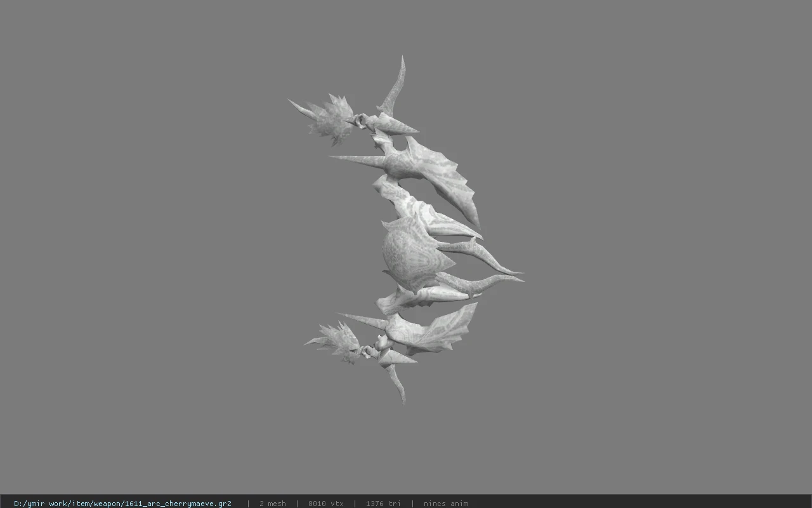The image size is (812, 508).
Task: Click the "8010 vtx" vertex count
Action: (326, 504)
